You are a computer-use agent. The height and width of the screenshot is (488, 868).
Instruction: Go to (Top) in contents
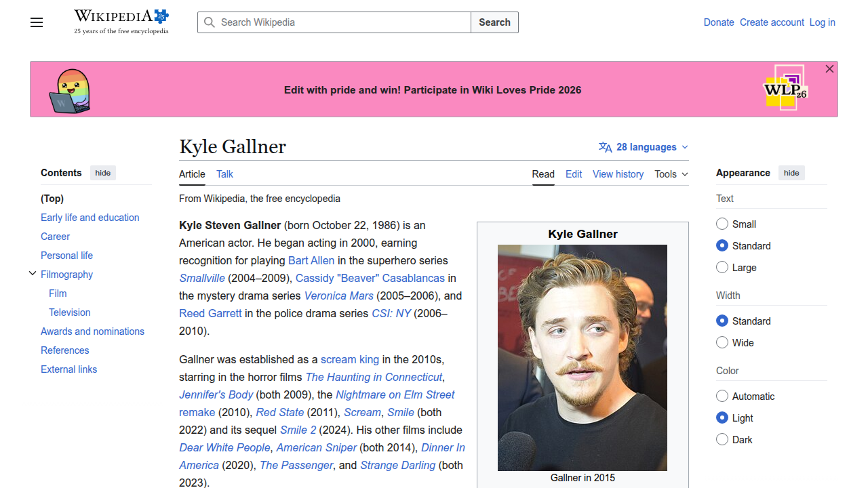[52, 199]
